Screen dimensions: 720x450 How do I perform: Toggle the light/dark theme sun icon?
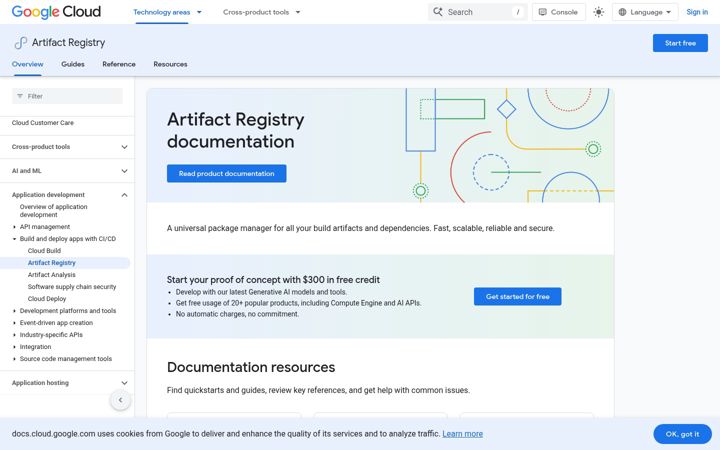point(598,12)
